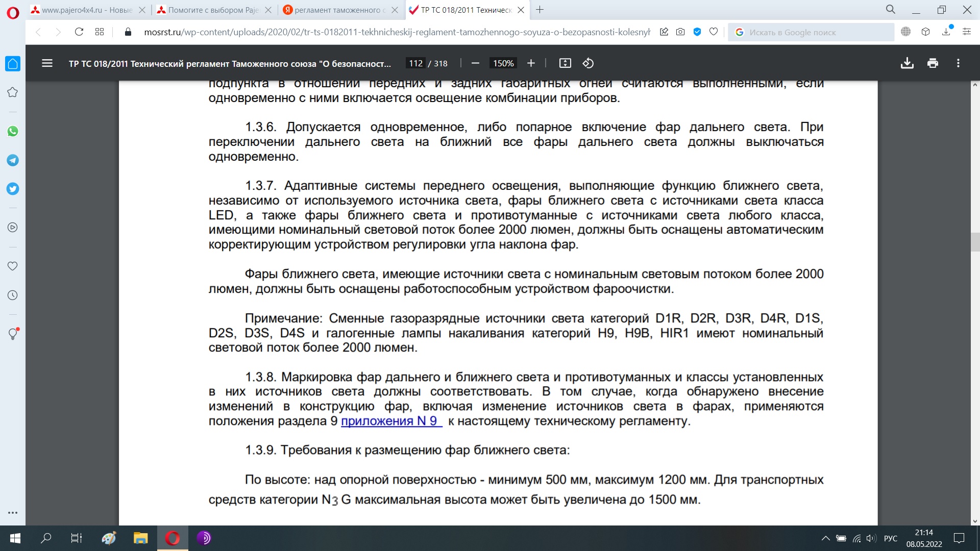This screenshot has width=980, height=551.
Task: Open Telegram in the Opera sidebar
Action: pyautogui.click(x=13, y=160)
